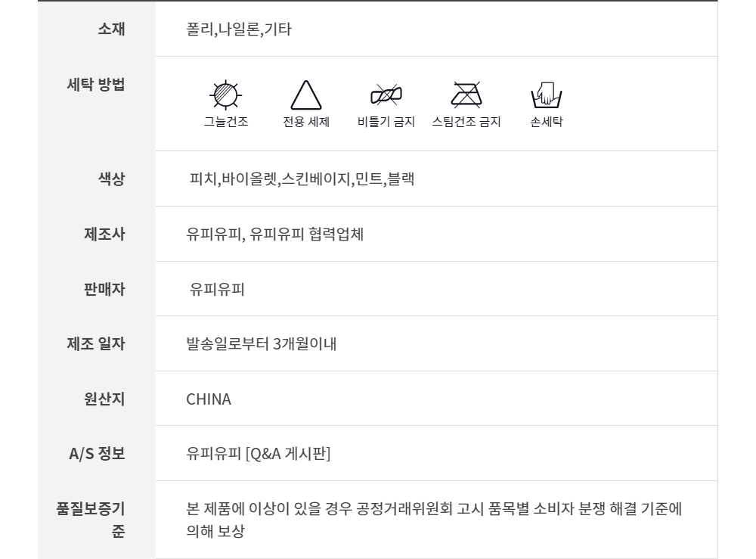The image size is (756, 559).
Task: Click the 그늘건조 caption text
Action: coord(225,122)
